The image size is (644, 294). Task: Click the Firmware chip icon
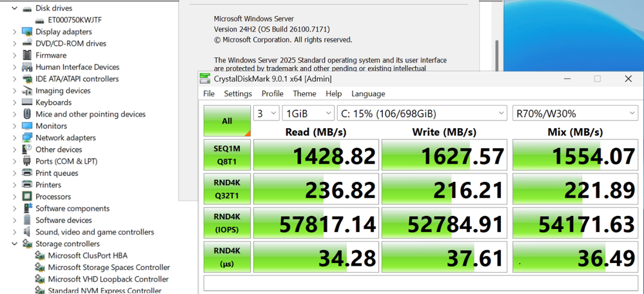[27, 55]
